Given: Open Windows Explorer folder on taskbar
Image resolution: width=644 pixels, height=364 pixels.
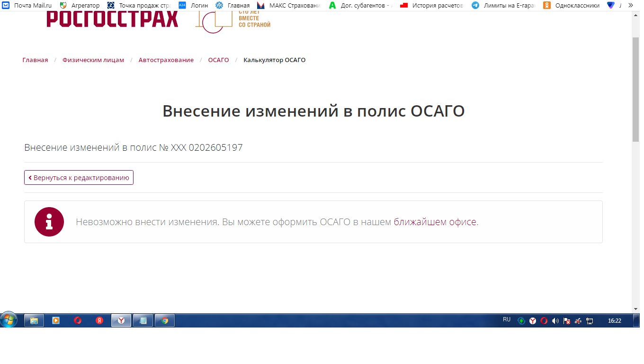Looking at the screenshot, I should click(34, 321).
